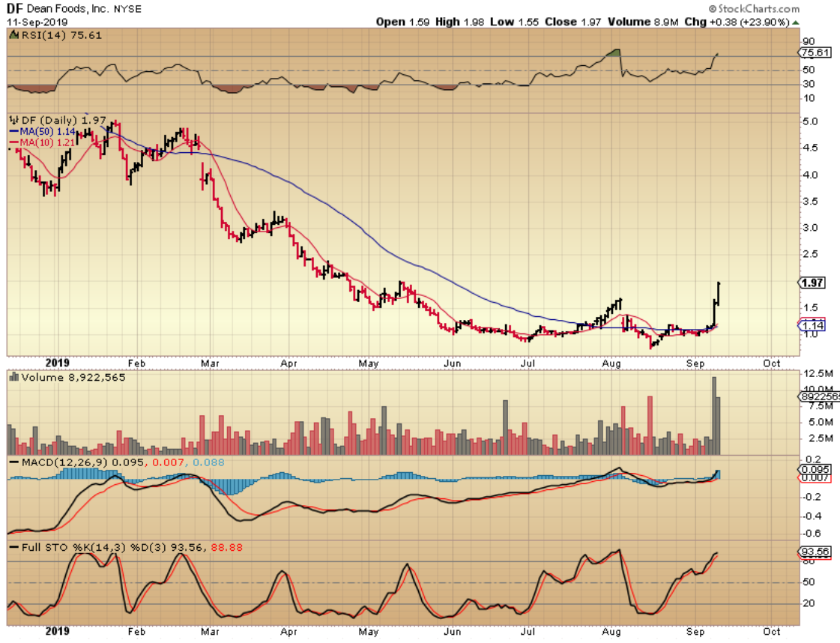Click the black line marker before MACD(12,26,9)
Screen dimensions: 840x643
click(14, 462)
